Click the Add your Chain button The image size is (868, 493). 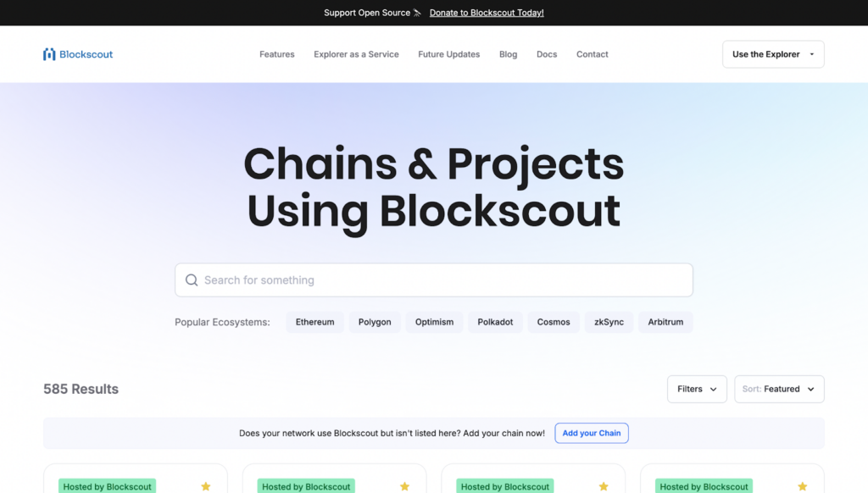[591, 433]
